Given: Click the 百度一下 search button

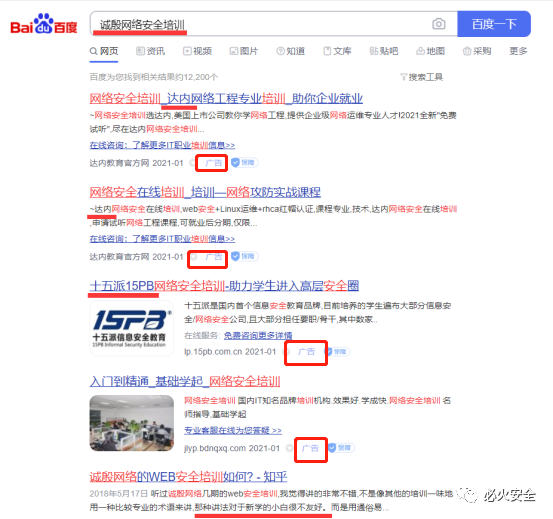Looking at the screenshot, I should pos(494,24).
